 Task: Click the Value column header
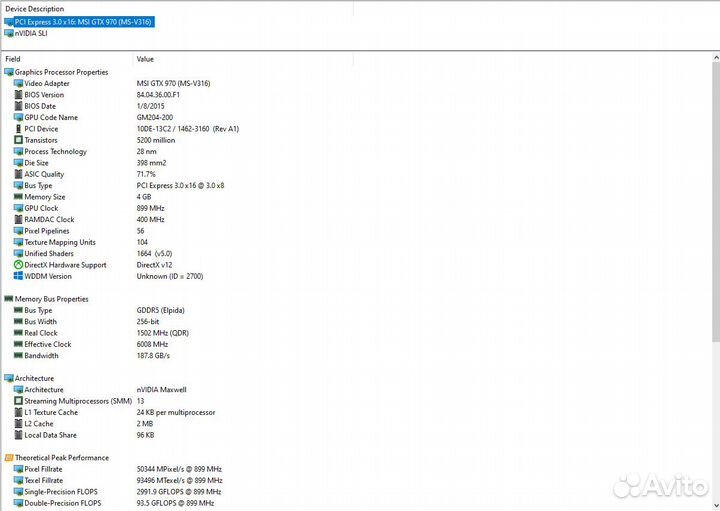[145, 59]
